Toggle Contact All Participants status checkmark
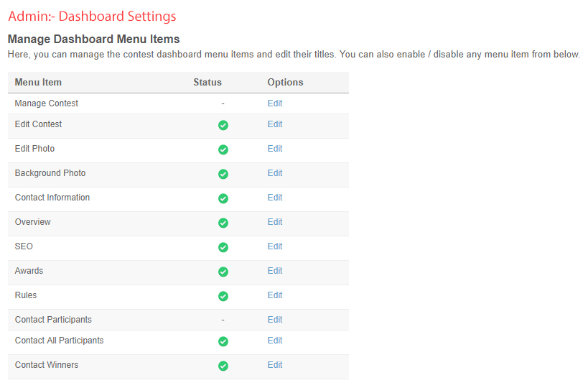 coord(223,341)
